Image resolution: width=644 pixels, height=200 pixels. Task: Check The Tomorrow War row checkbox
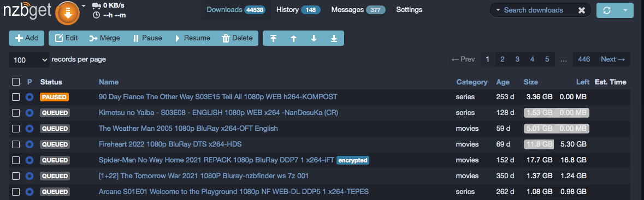(16, 176)
